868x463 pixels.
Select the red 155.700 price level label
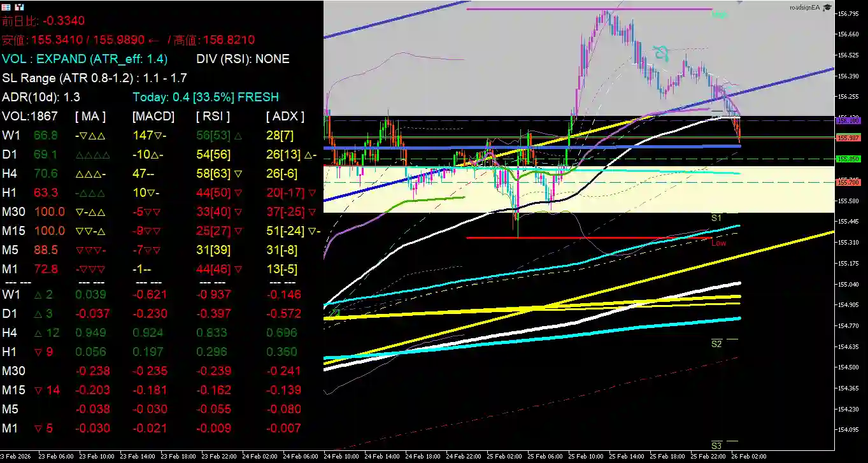coord(848,182)
